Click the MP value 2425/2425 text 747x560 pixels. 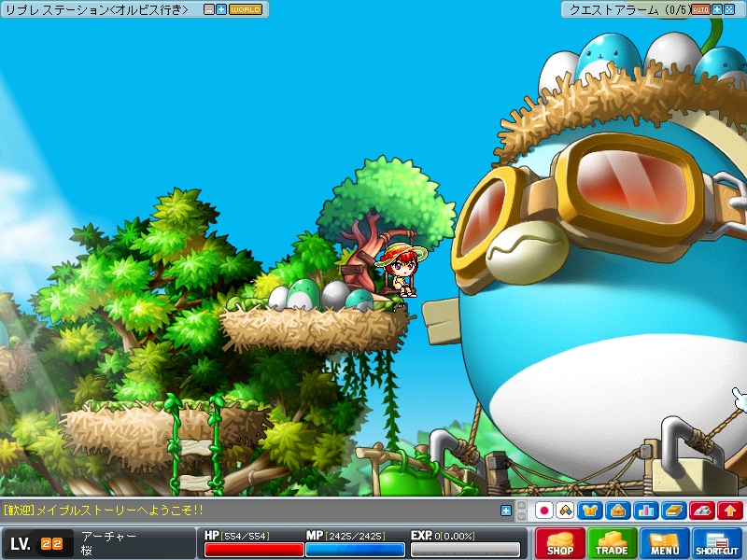click(356, 536)
